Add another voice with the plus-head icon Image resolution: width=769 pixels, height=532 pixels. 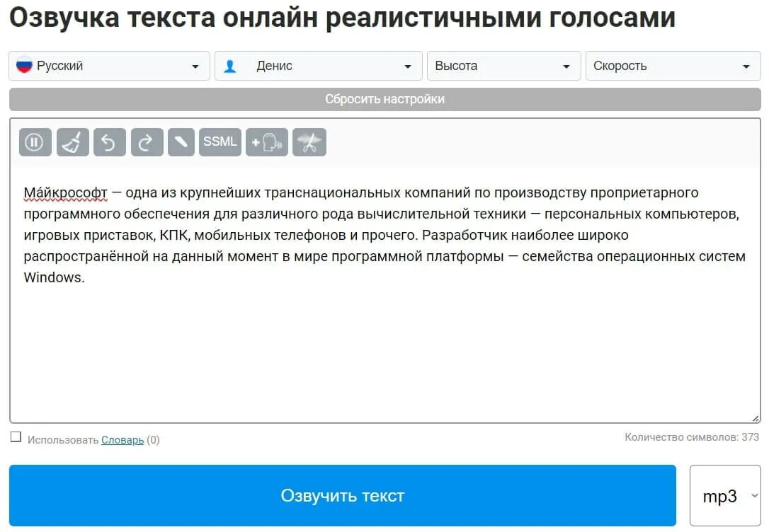click(x=267, y=143)
